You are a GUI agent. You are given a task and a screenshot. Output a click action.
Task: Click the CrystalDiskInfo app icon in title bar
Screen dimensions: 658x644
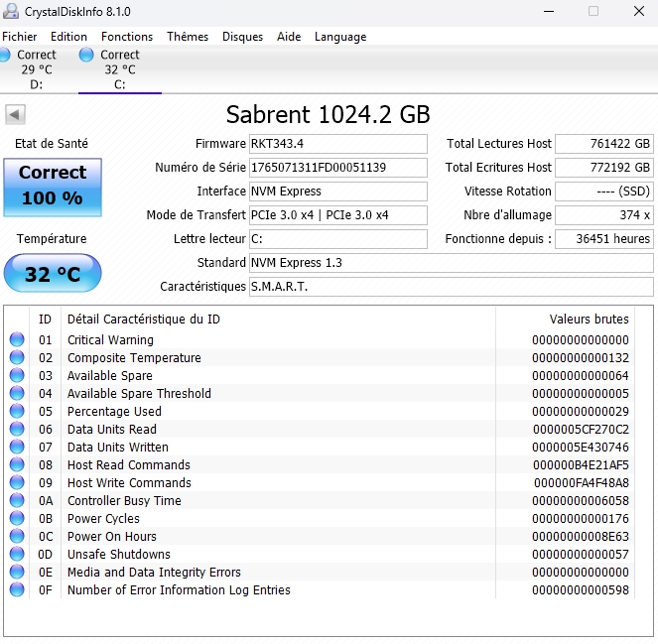pyautogui.click(x=12, y=12)
